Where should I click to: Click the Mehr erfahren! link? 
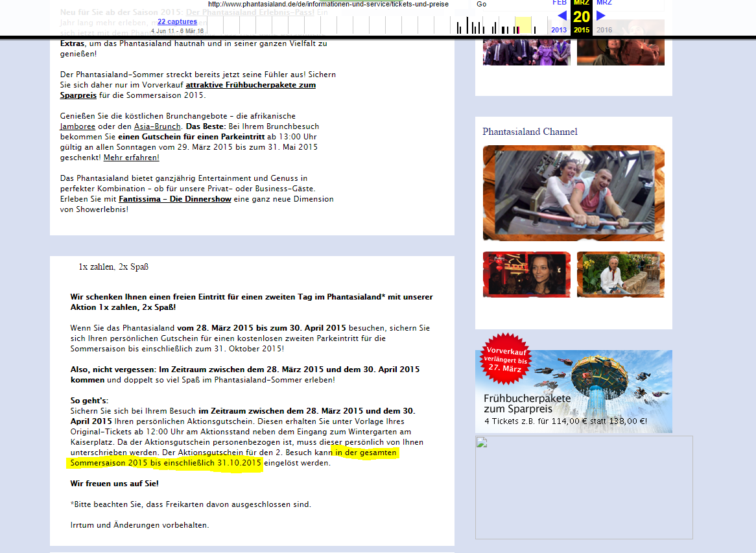pos(131,158)
